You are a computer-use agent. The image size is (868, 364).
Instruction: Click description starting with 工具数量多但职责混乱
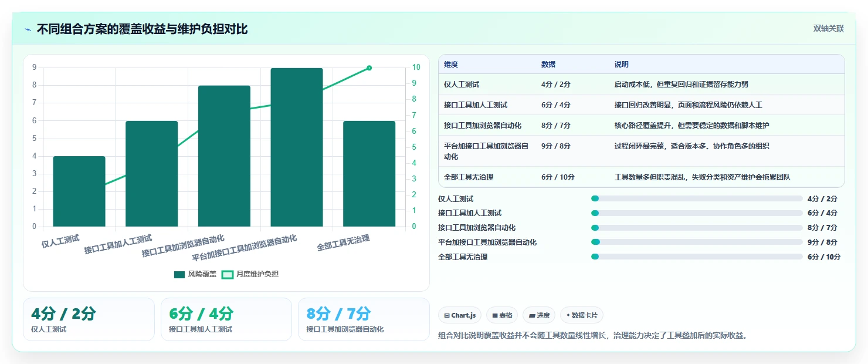[x=703, y=177]
